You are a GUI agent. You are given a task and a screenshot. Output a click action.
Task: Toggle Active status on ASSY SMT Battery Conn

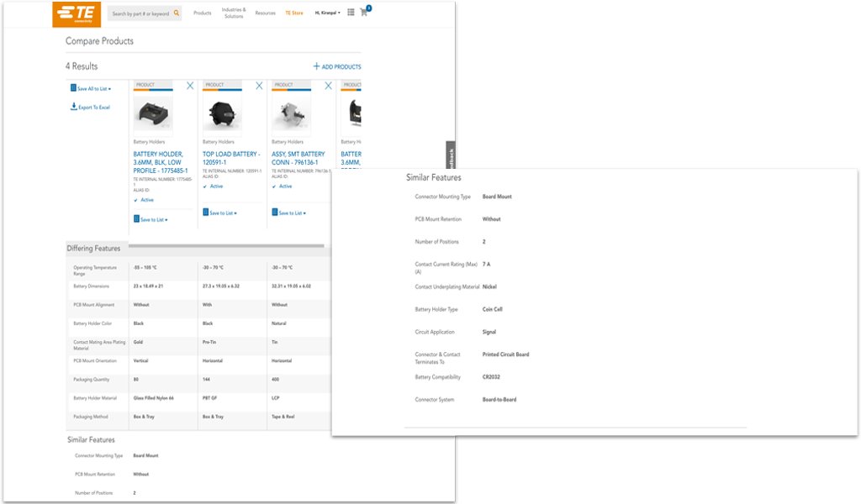(282, 186)
